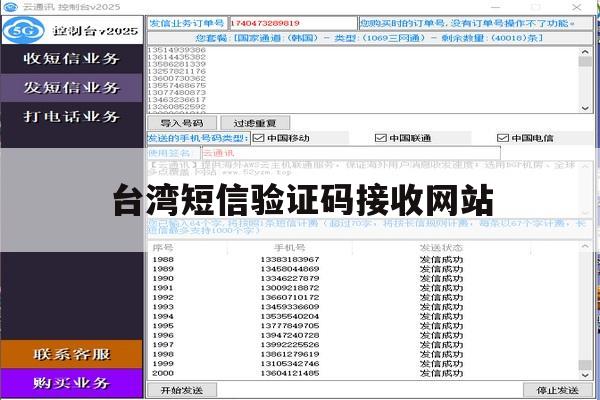Click number 13514939386 in import list
Image resolution: width=600 pixels, height=400 pixels.
click(x=177, y=50)
